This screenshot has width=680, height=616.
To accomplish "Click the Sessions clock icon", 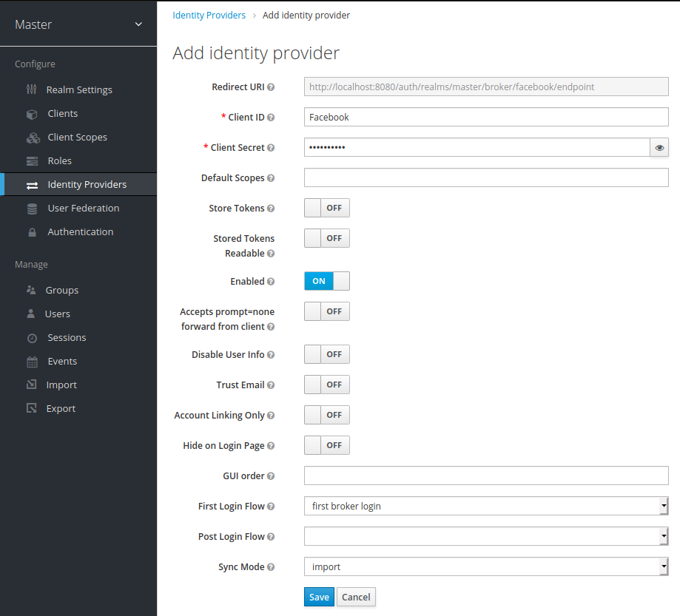I will 32,338.
